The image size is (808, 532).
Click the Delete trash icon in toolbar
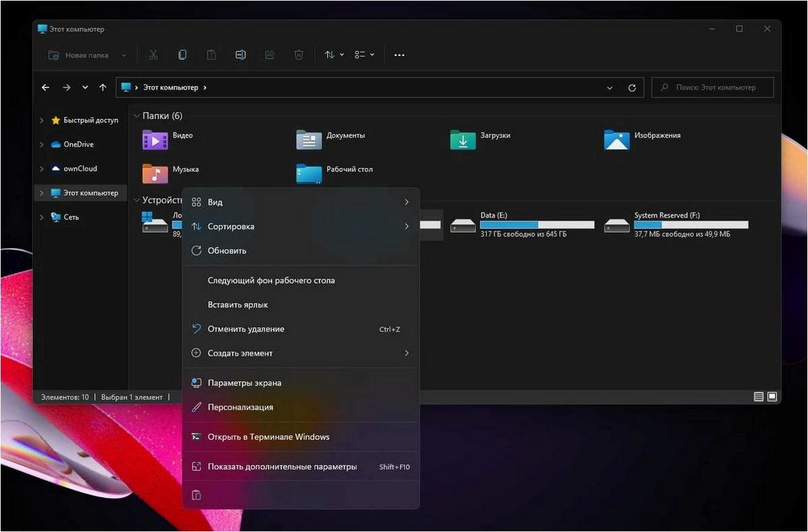click(299, 55)
